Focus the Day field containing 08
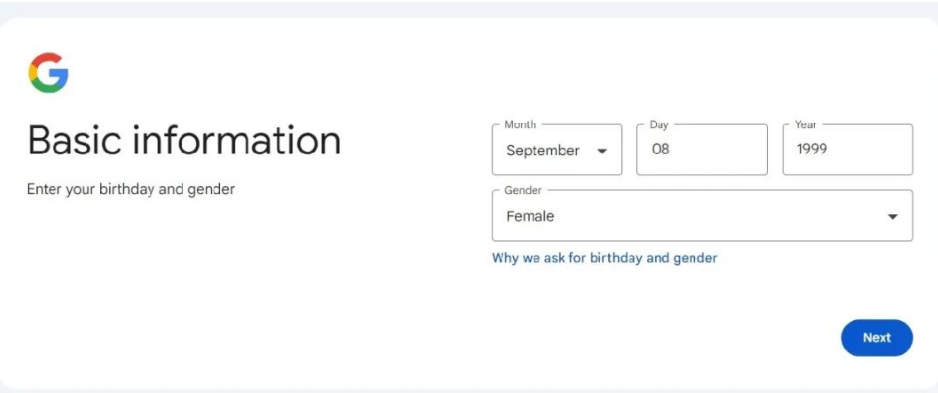Image resolution: width=938 pixels, height=393 pixels. click(x=702, y=150)
